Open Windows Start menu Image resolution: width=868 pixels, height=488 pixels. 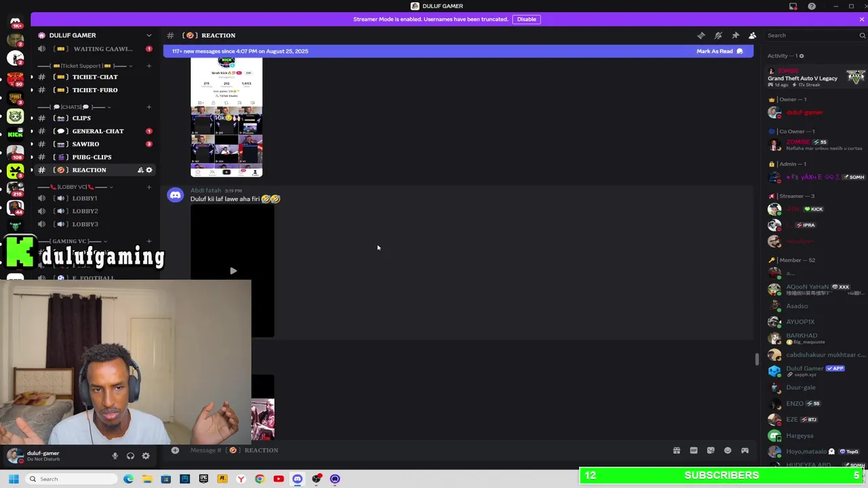coord(14,479)
